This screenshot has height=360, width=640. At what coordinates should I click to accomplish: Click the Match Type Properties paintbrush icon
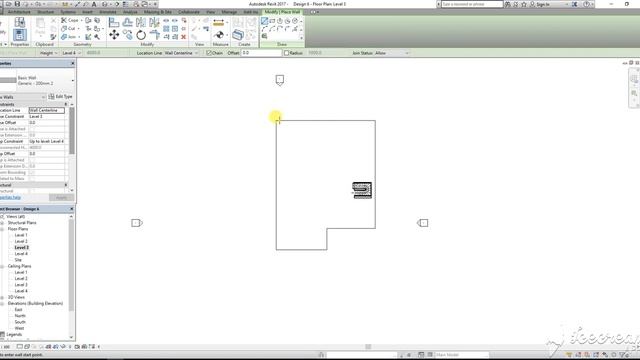coord(53,37)
